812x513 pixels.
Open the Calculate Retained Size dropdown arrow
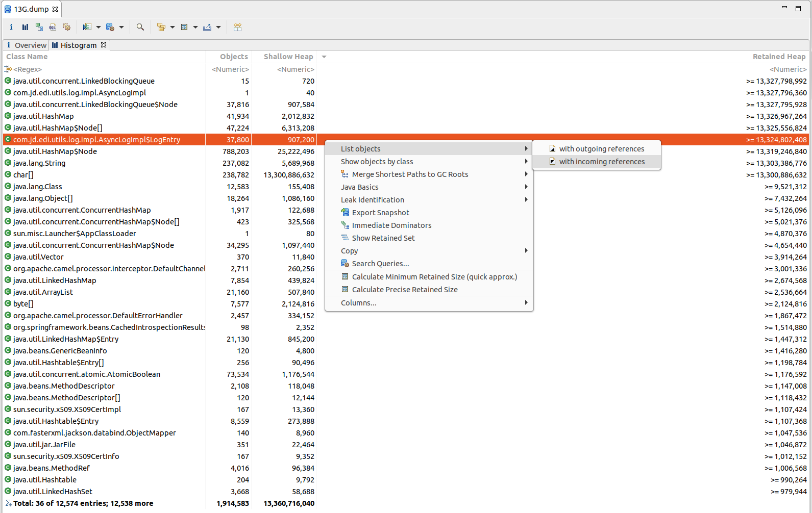195,27
